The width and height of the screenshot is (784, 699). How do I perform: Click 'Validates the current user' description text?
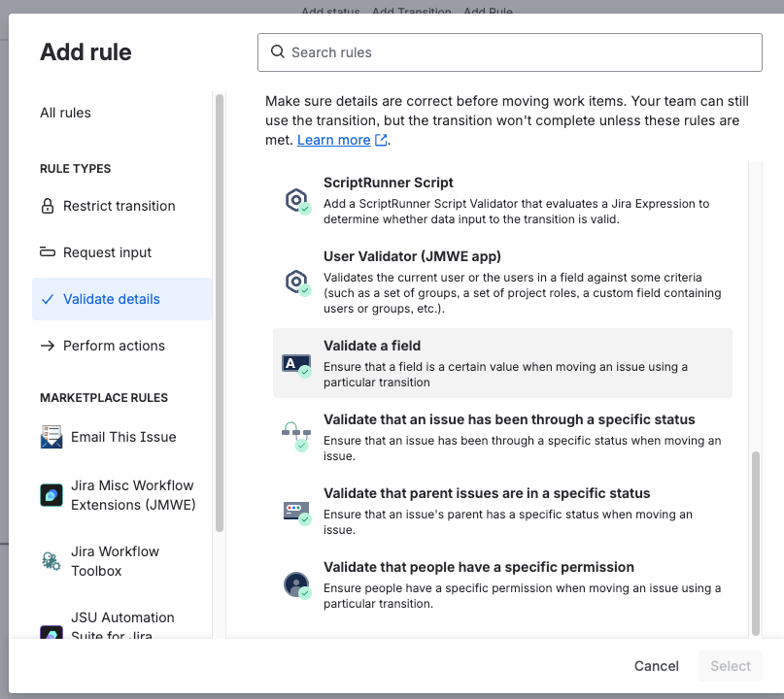(x=522, y=293)
